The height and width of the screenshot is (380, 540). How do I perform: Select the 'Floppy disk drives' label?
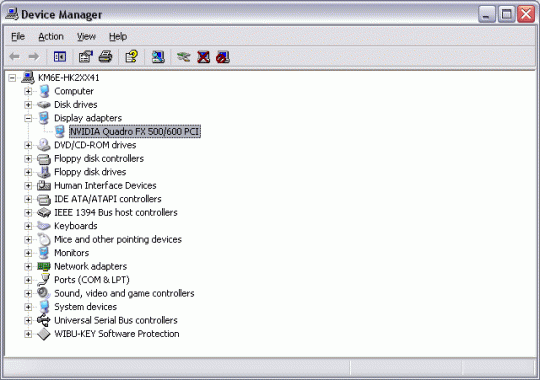coord(90,172)
